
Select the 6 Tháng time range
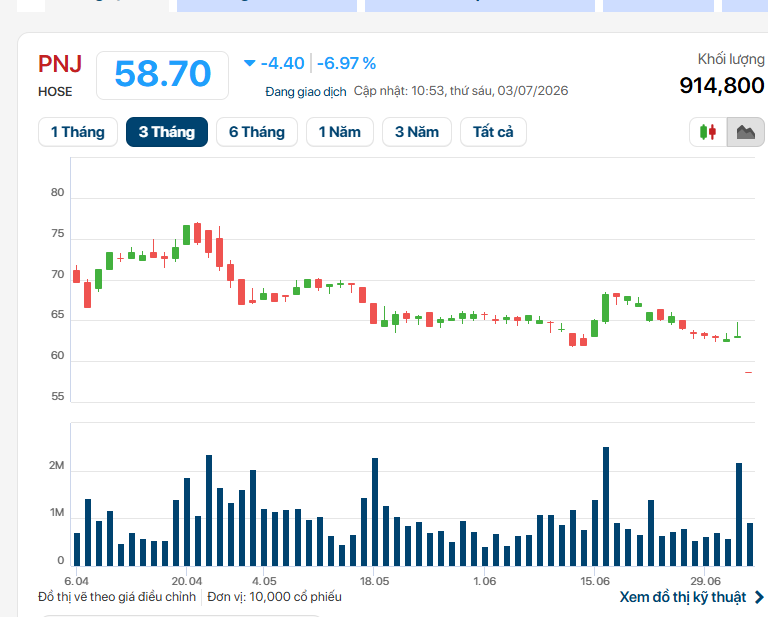[x=257, y=132]
